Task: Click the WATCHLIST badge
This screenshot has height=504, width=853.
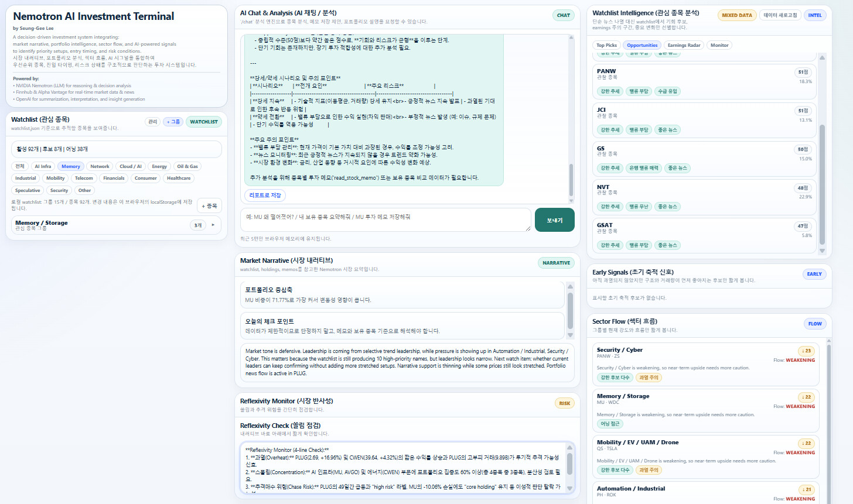Action: point(204,122)
